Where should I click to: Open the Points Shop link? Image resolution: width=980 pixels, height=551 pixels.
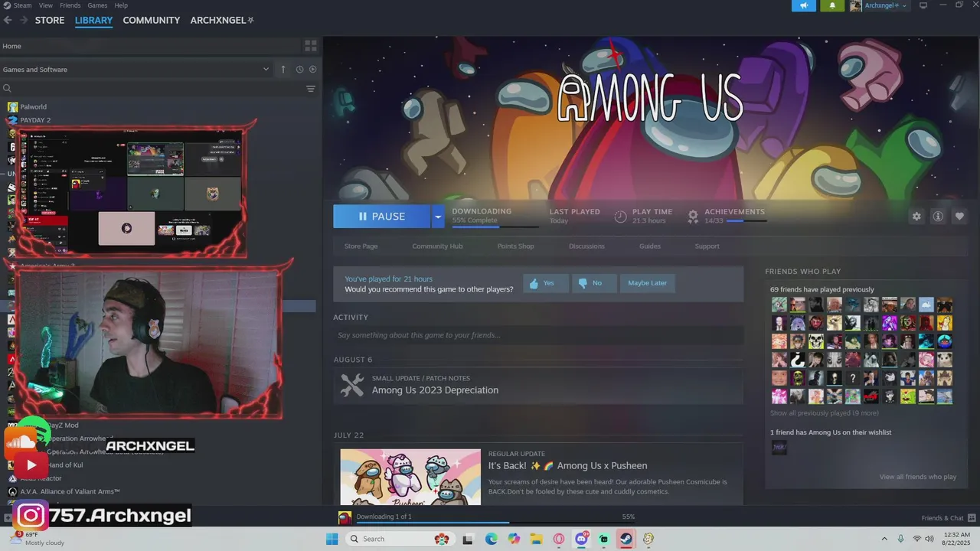pos(515,246)
